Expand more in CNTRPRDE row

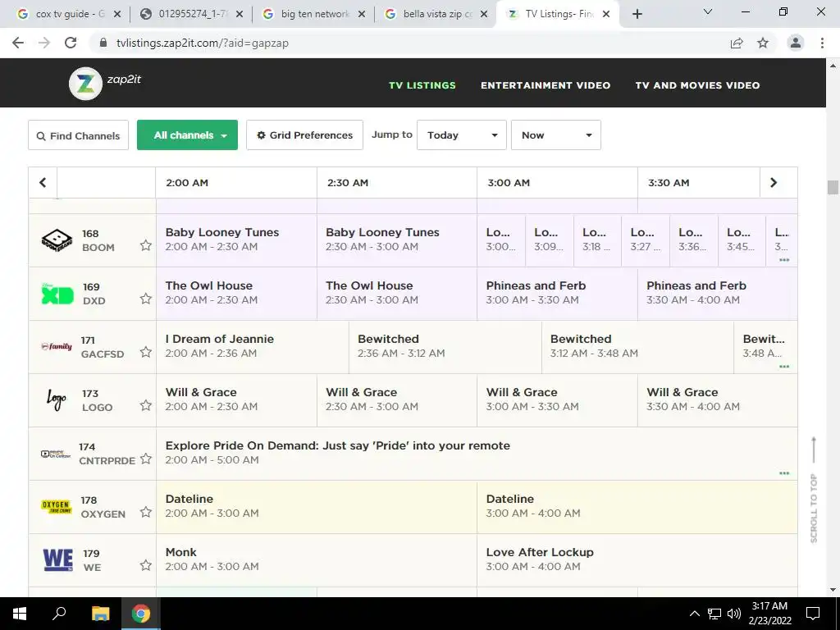[784, 473]
